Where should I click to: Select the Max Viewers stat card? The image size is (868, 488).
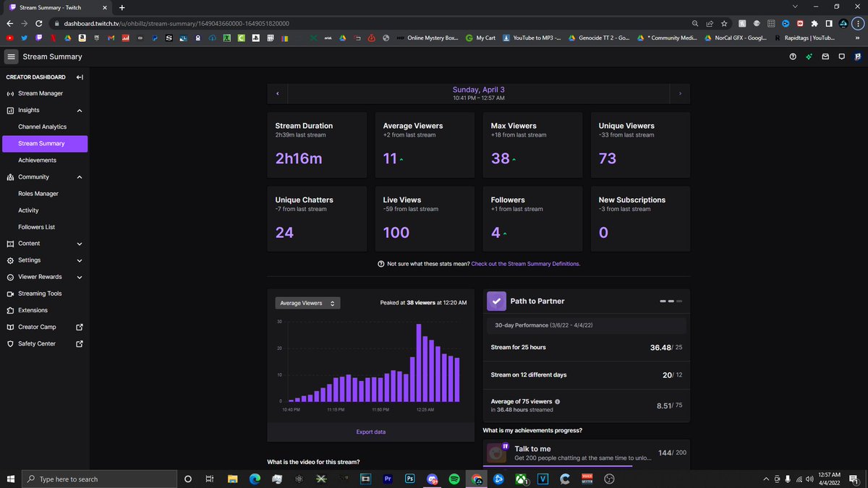(532, 145)
